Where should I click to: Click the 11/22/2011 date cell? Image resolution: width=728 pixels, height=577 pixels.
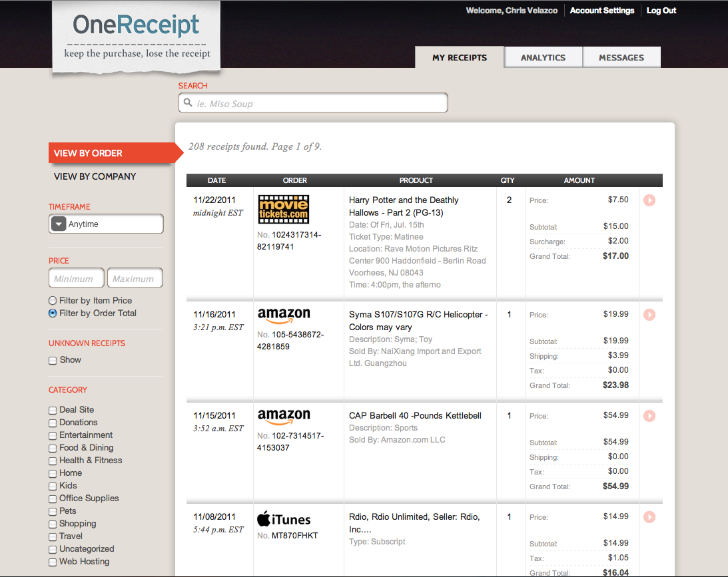coord(214,200)
